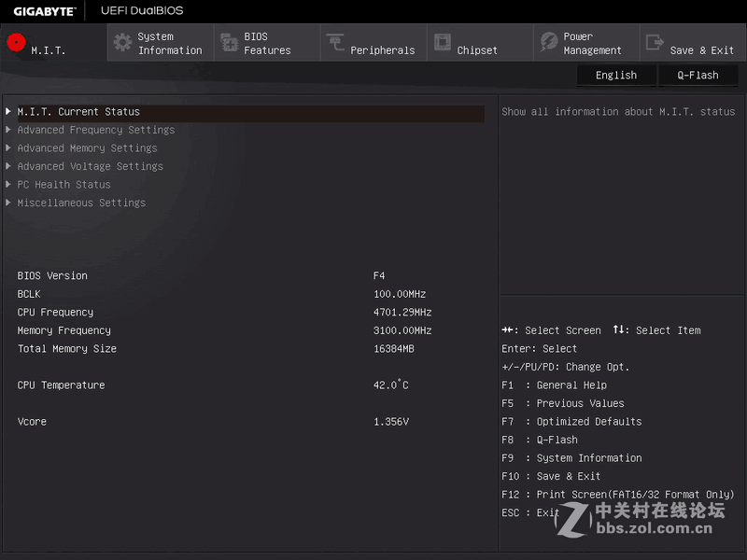Click the GIGABYTE logo

click(x=43, y=10)
